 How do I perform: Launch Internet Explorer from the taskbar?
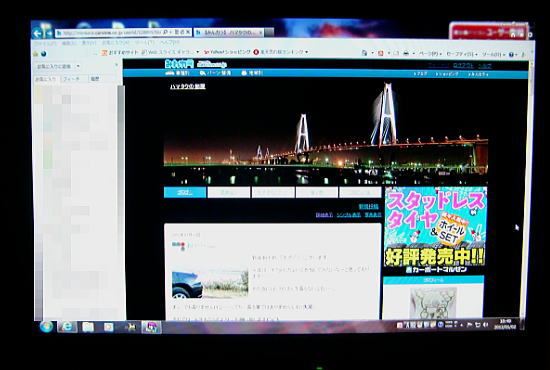tap(67, 327)
